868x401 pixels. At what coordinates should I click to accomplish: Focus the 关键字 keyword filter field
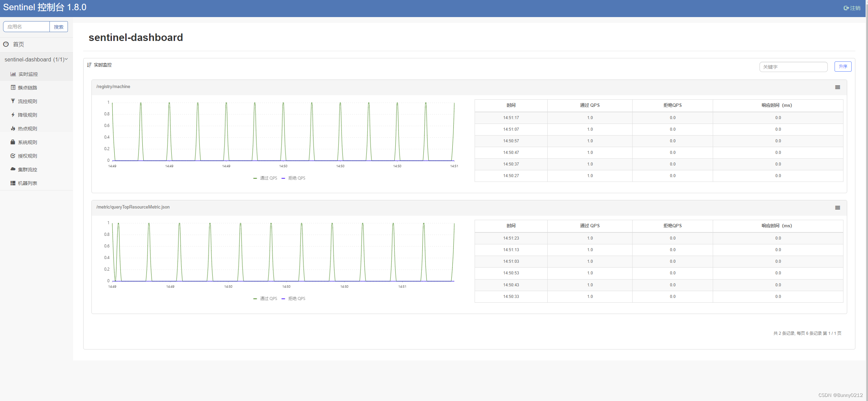(793, 67)
